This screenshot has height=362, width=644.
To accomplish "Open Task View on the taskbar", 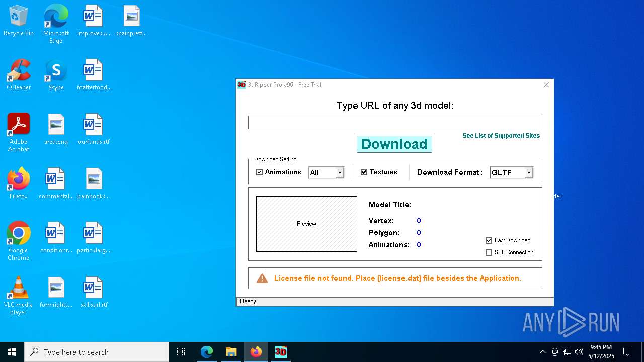I will click(x=181, y=352).
